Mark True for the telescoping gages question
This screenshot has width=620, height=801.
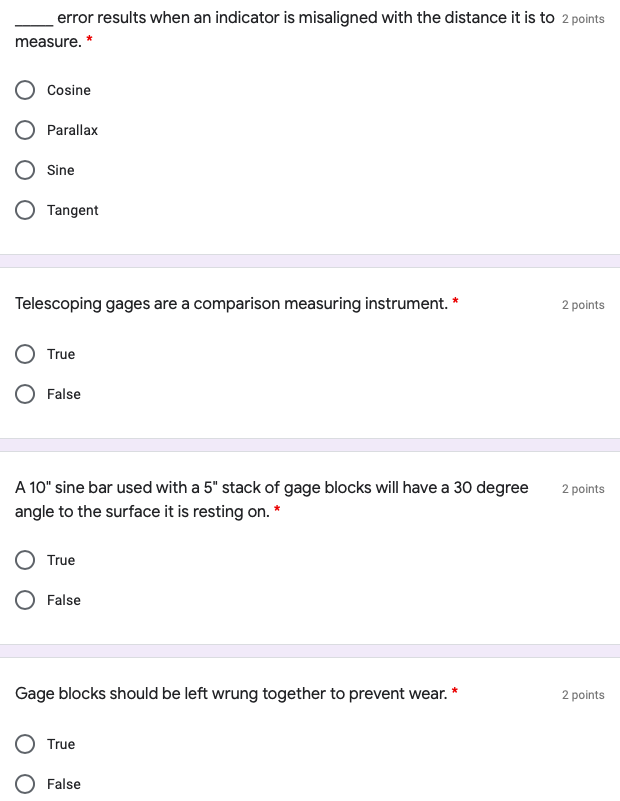coord(25,354)
